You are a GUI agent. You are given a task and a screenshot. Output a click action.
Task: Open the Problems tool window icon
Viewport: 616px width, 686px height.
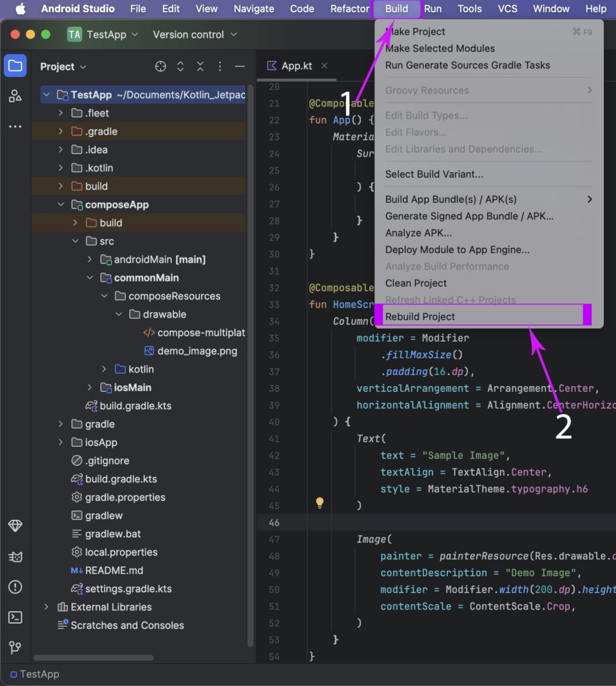tap(15, 587)
